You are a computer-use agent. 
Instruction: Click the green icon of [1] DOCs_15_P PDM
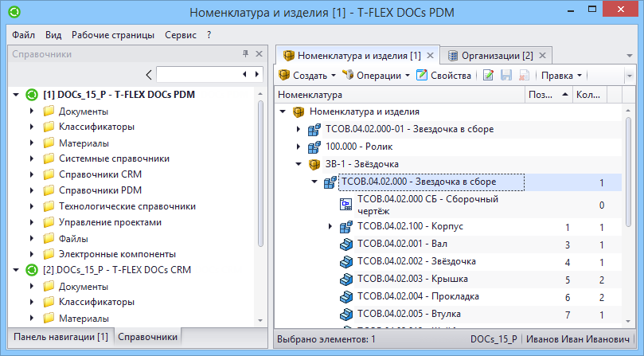tap(32, 95)
